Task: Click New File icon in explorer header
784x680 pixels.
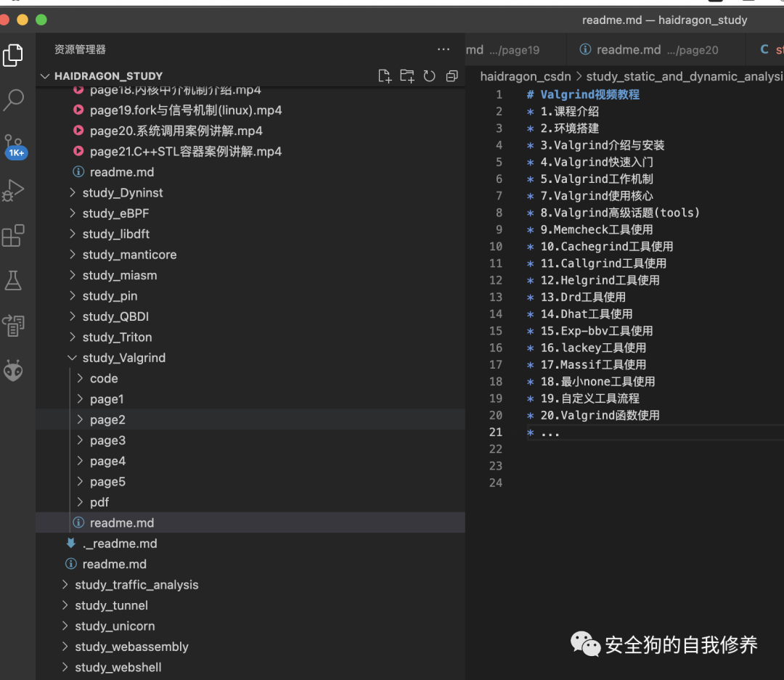Action: tap(385, 76)
